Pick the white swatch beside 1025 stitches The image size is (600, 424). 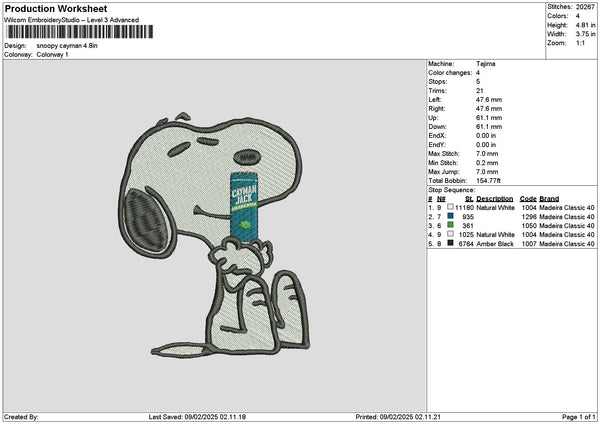(x=451, y=234)
